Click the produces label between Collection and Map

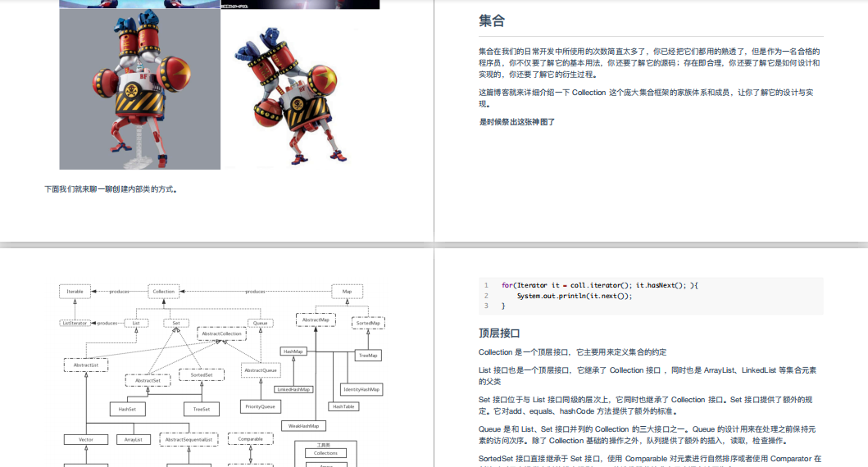tap(255, 292)
